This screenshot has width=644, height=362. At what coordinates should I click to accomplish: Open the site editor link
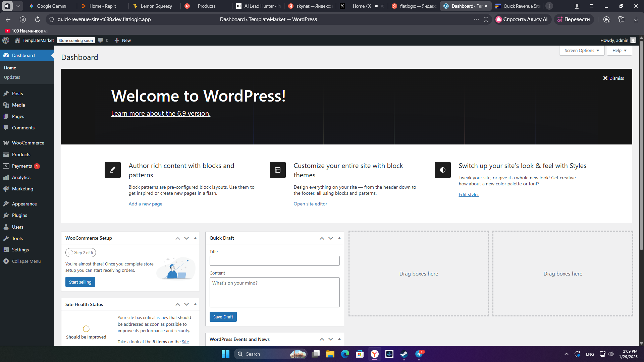(x=310, y=204)
